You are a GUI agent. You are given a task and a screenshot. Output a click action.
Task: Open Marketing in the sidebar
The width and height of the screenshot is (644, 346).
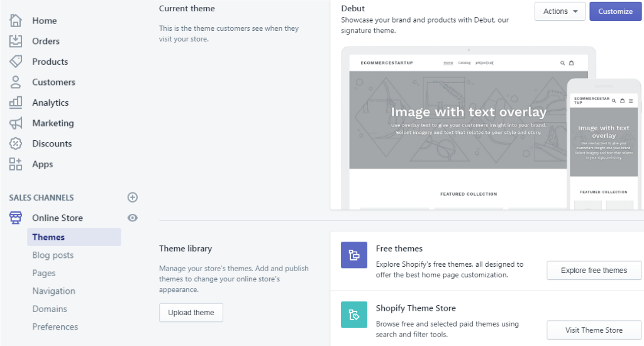point(53,123)
